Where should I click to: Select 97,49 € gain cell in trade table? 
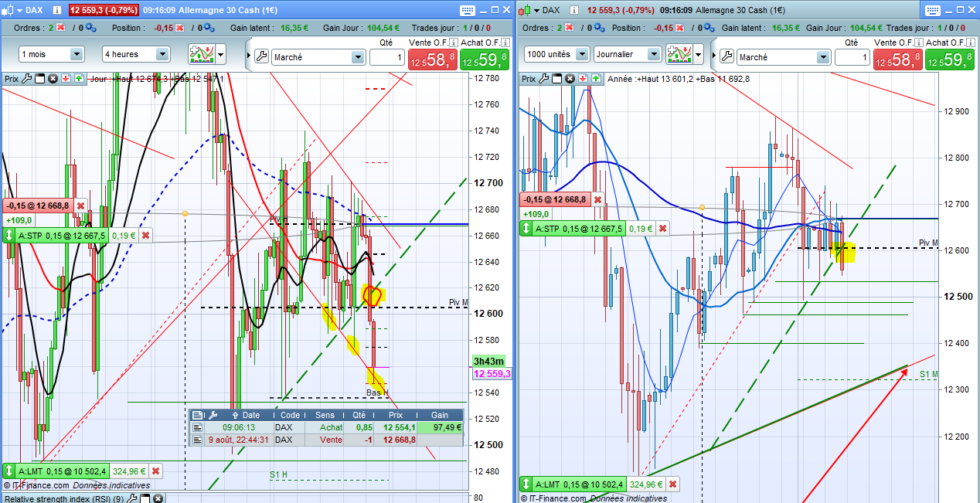pos(441,427)
